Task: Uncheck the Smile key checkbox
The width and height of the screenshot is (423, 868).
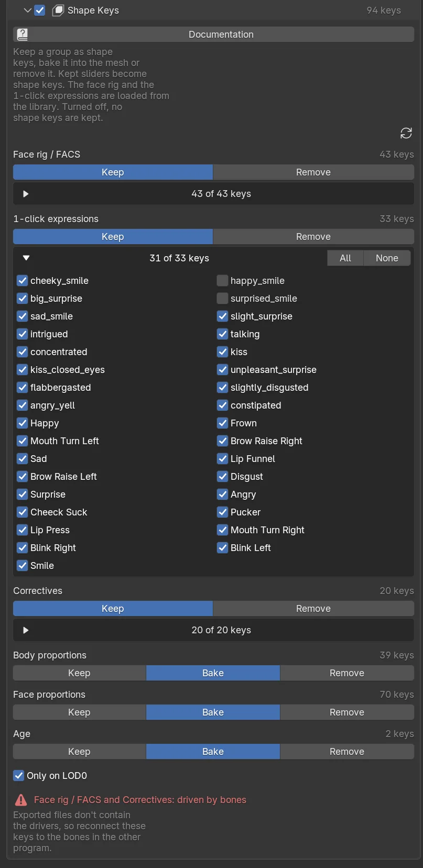Action: (22, 566)
